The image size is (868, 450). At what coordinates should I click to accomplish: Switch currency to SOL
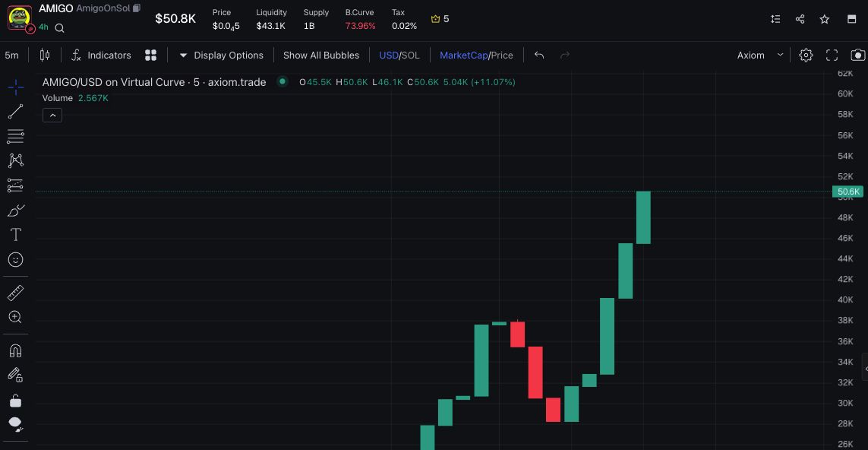pyautogui.click(x=410, y=55)
